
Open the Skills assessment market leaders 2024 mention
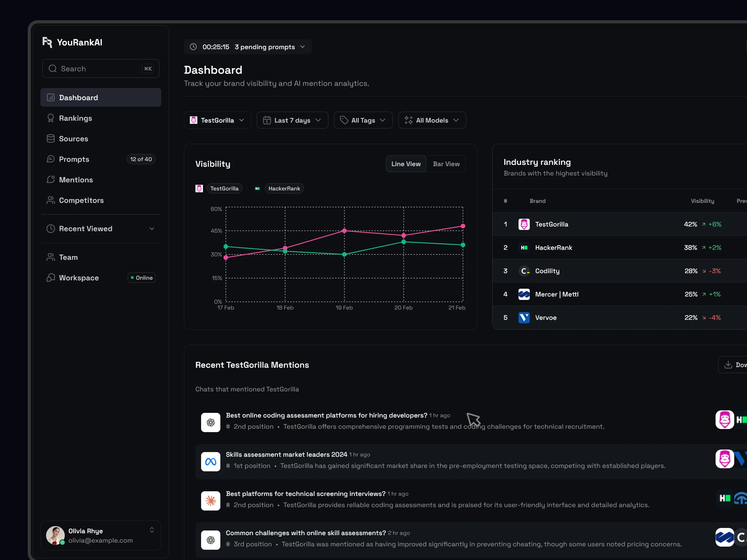click(x=286, y=455)
